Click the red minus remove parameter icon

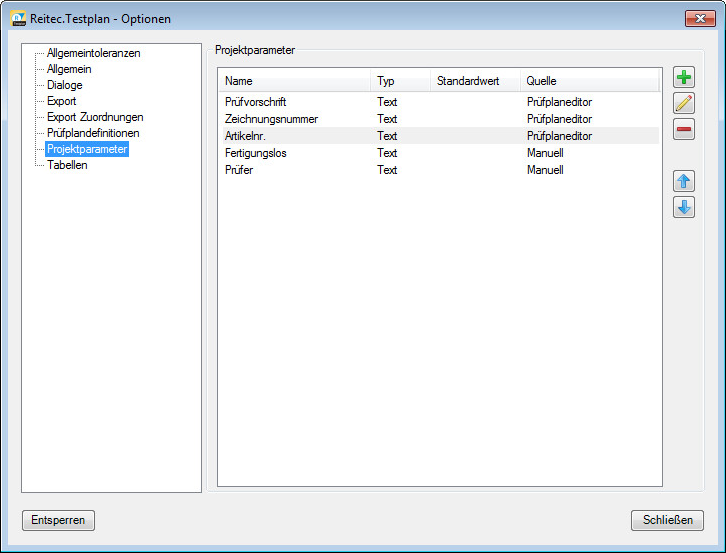click(x=684, y=129)
